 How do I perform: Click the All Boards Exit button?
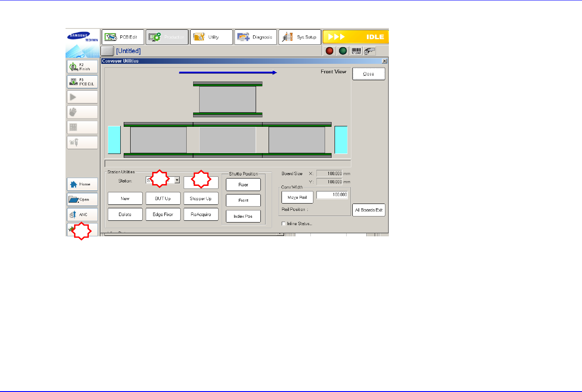coord(369,210)
